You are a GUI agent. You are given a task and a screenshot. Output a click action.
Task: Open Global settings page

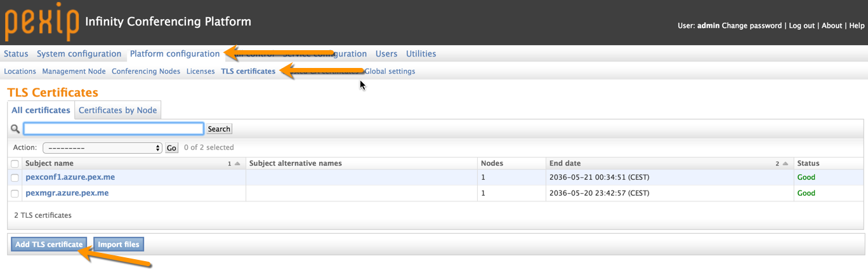(x=390, y=71)
